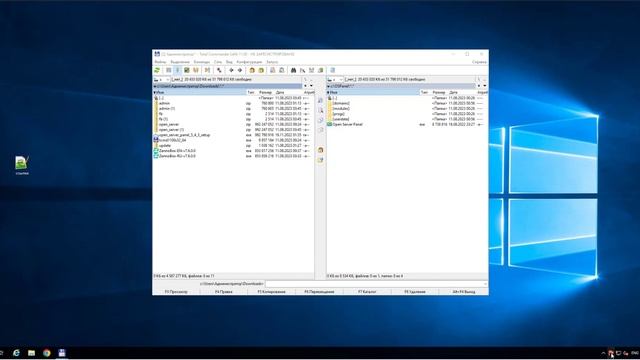
Task: Open the Выделение menu
Action: coord(180,62)
